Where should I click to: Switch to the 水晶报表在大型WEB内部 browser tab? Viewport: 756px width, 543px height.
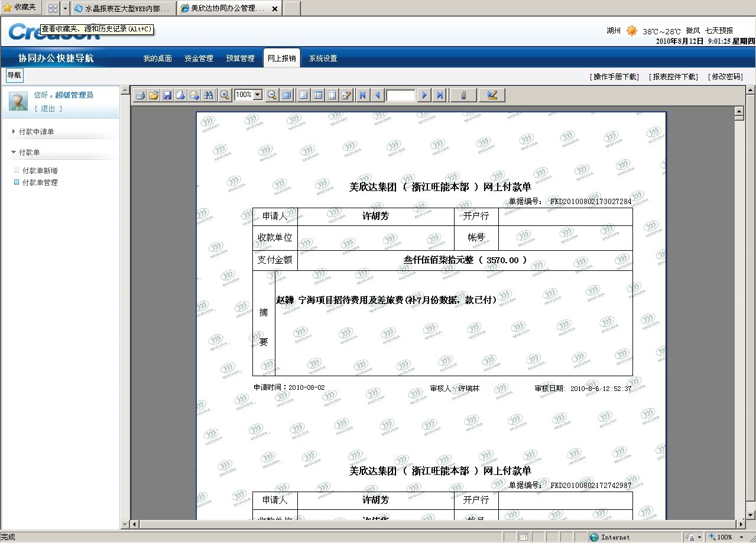coord(123,9)
